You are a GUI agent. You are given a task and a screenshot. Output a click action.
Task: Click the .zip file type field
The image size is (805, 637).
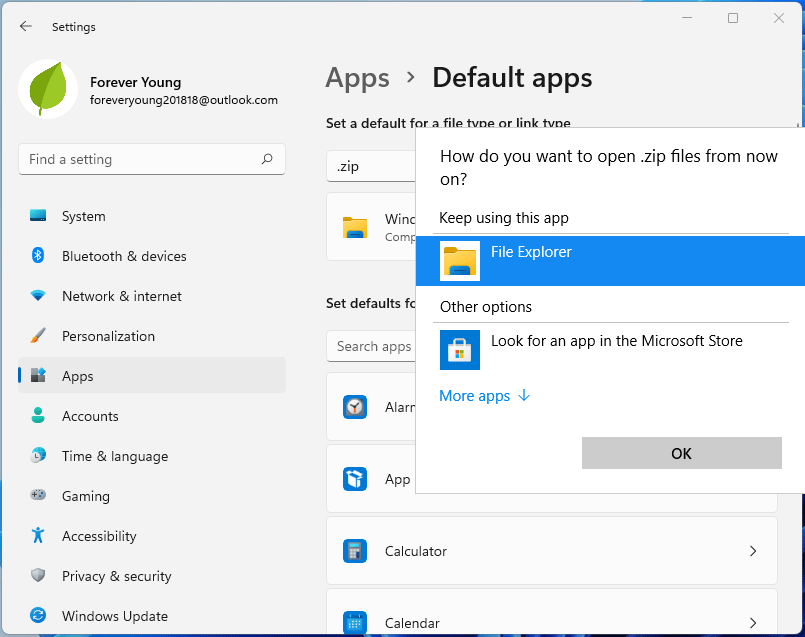click(371, 166)
